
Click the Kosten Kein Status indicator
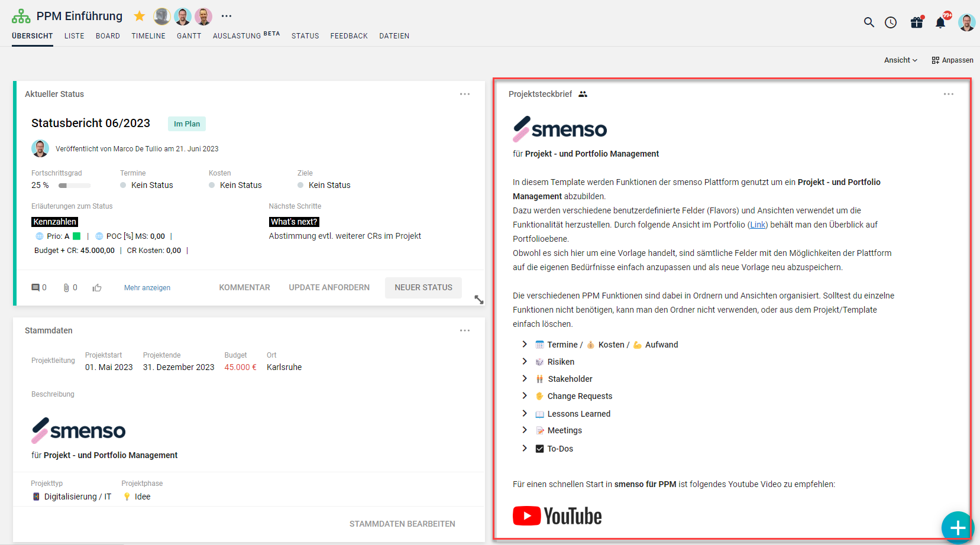tap(235, 185)
